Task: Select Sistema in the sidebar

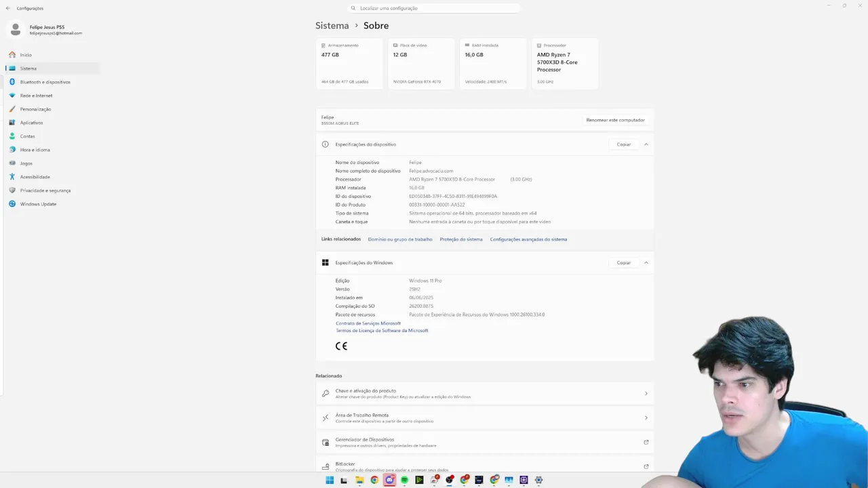Action: [53, 68]
